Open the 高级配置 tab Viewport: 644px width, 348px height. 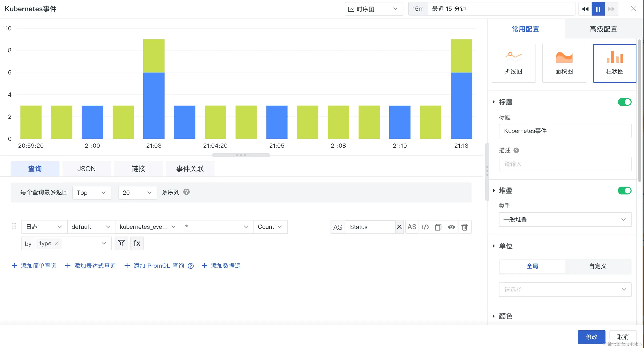[603, 29]
